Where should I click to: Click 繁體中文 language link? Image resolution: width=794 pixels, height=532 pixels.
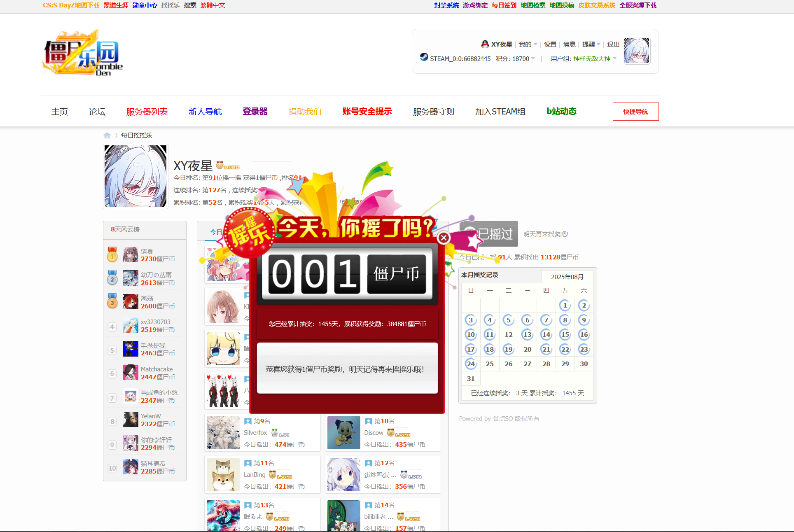pos(213,5)
